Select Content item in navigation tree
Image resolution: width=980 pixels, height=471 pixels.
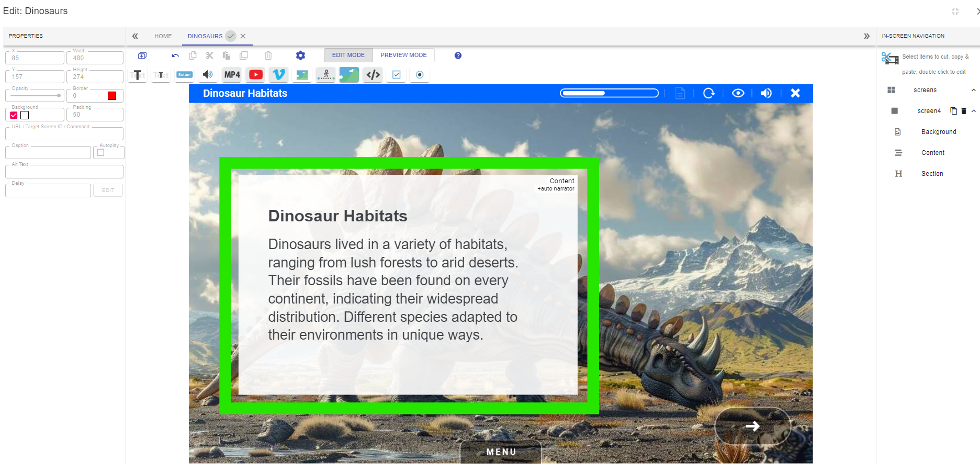click(x=933, y=153)
